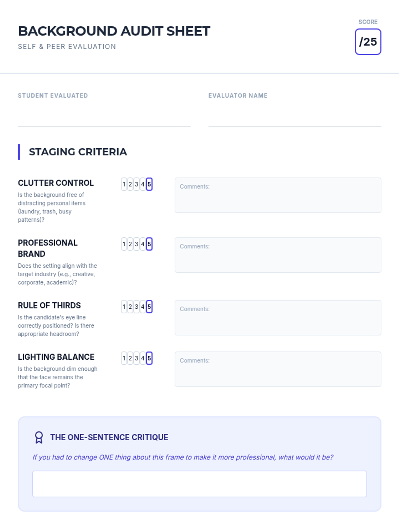The width and height of the screenshot is (399, 532).
Task: Select rating 1 for Clutter Control
Action: (x=124, y=184)
